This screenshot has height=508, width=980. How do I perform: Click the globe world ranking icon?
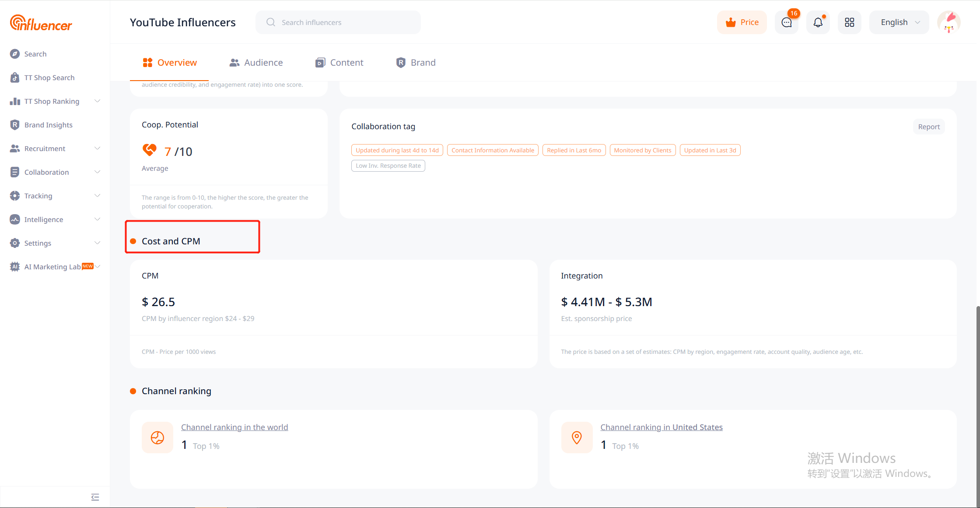pos(157,437)
